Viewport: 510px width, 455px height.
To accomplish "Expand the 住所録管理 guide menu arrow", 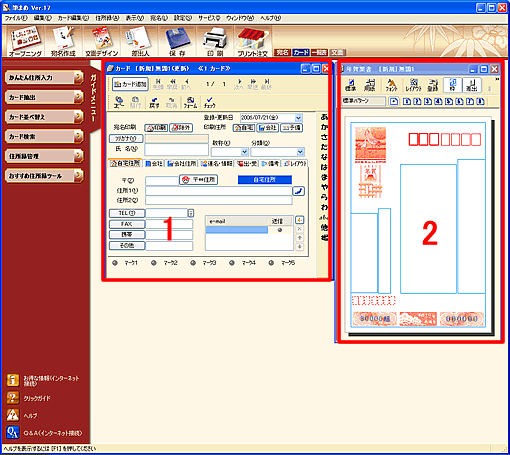I will [x=79, y=156].
